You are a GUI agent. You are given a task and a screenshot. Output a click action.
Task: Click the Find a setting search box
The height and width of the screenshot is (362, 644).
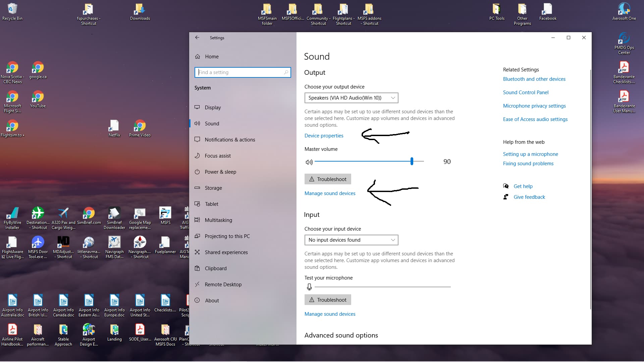point(243,72)
